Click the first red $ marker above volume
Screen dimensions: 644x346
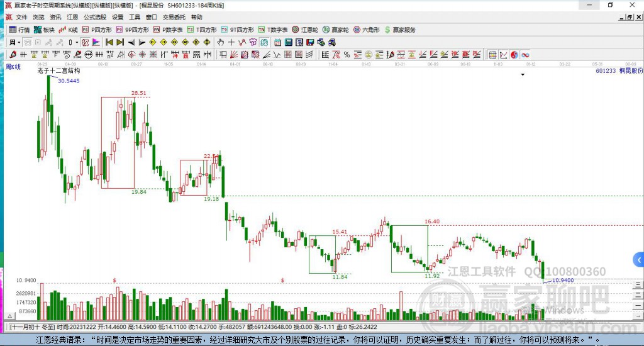pos(114,280)
